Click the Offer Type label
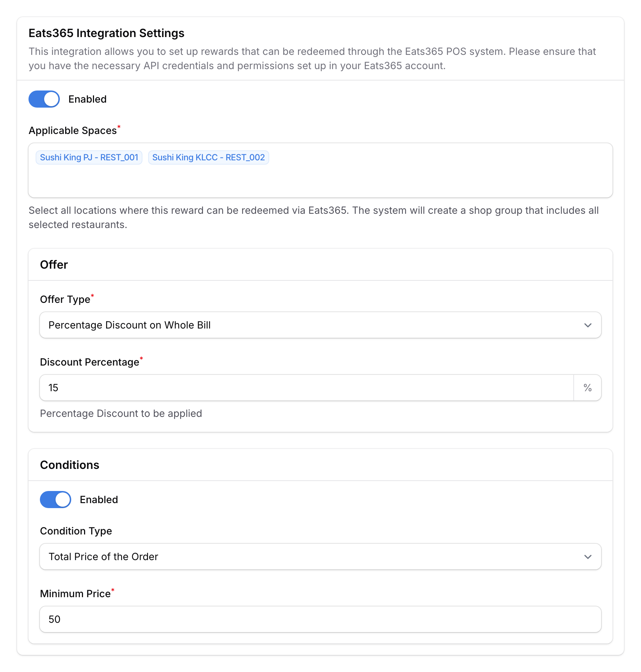 (65, 299)
